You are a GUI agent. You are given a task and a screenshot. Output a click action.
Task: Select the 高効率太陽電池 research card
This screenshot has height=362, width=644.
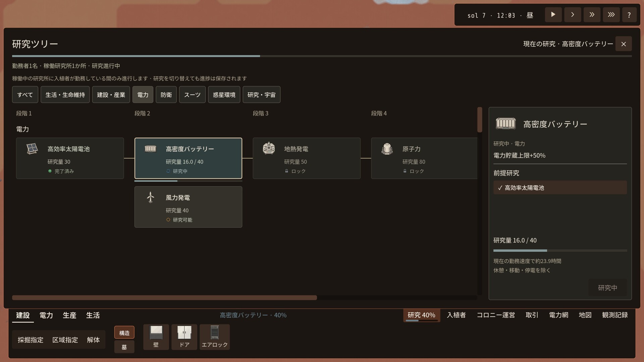tap(70, 158)
